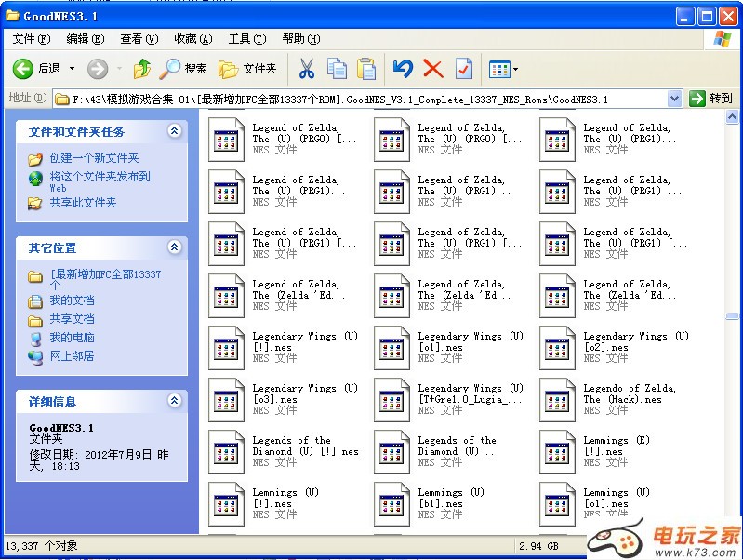Click the Paste clipboard icon

pyautogui.click(x=366, y=69)
